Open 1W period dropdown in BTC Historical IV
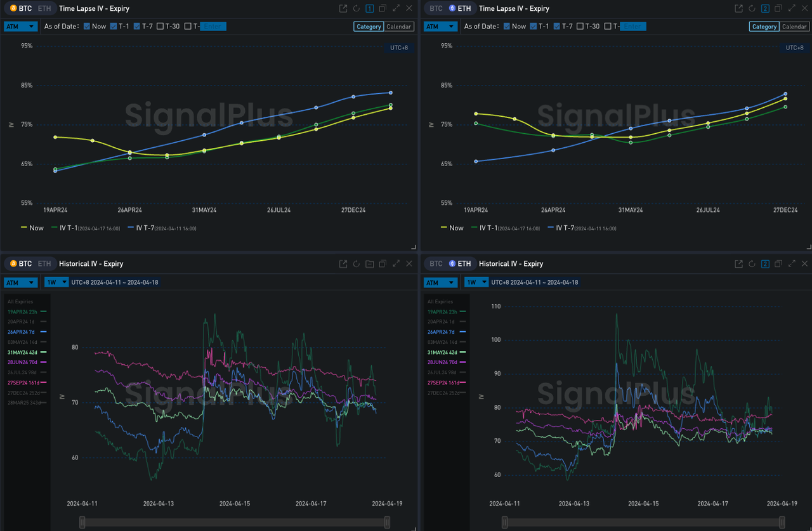This screenshot has width=812, height=531. point(56,282)
